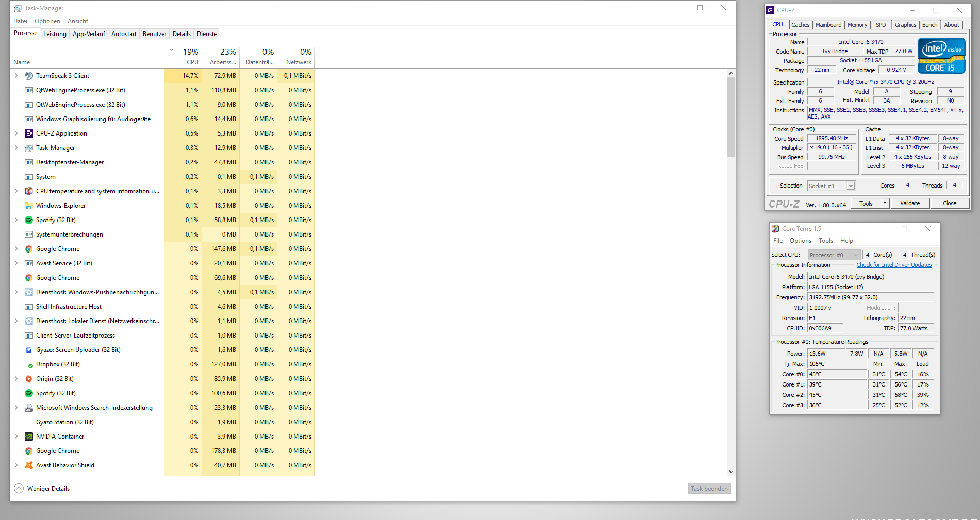
Task: Click the Avast Service (32 Bit) icon
Action: [29, 263]
